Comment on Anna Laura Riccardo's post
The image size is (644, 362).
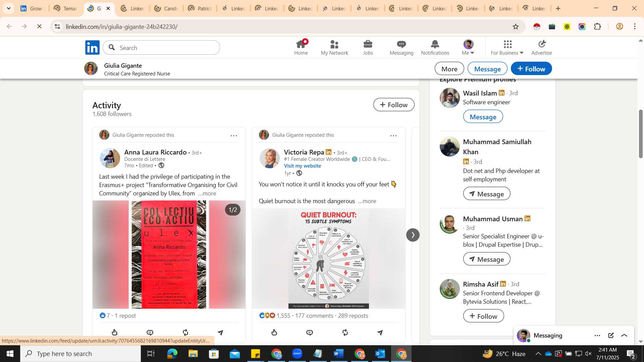(x=150, y=332)
